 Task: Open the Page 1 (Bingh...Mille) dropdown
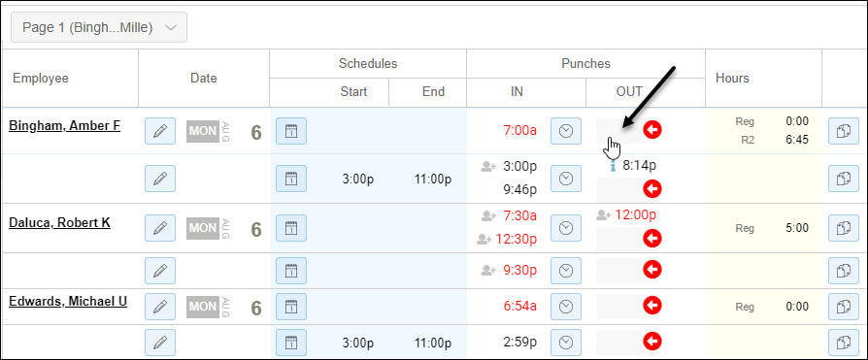[99, 27]
